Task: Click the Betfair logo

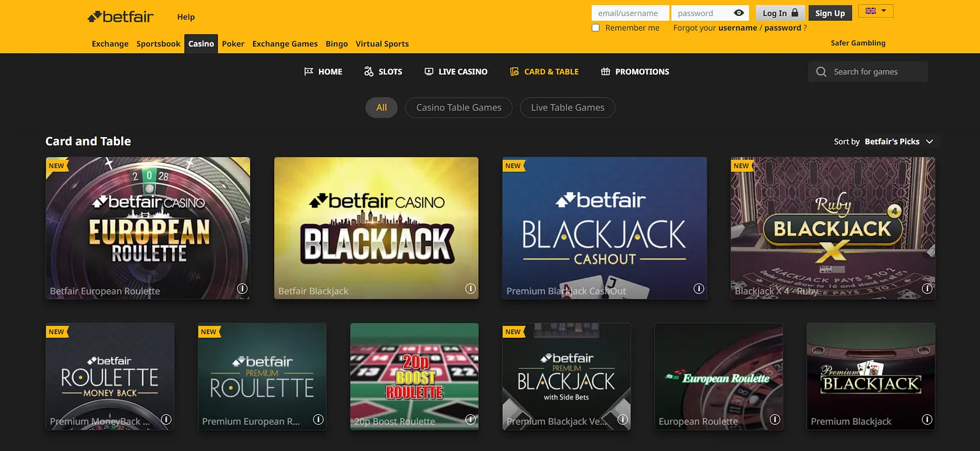Action: [120, 17]
